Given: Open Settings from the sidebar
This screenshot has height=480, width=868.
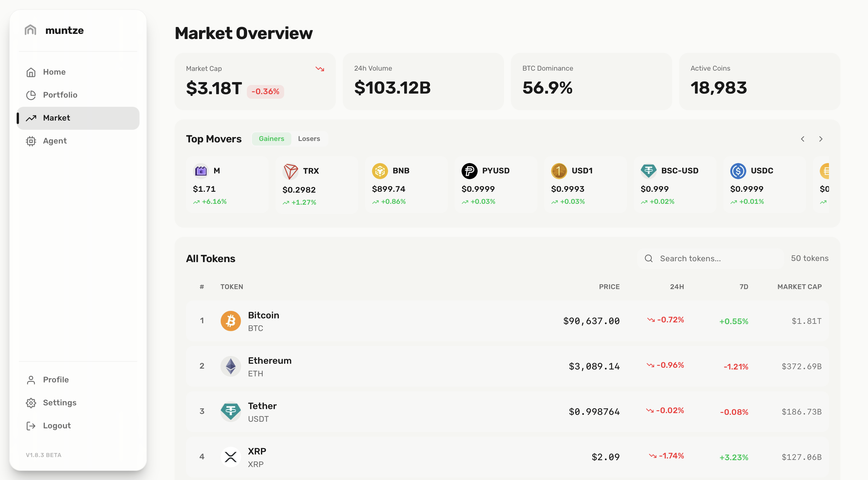Looking at the screenshot, I should (59, 403).
